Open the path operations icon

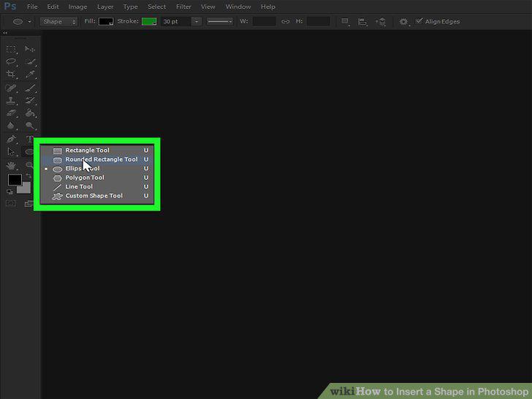[x=345, y=21]
